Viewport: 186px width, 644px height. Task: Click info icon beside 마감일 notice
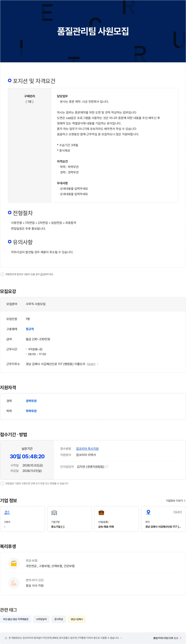(2, 483)
